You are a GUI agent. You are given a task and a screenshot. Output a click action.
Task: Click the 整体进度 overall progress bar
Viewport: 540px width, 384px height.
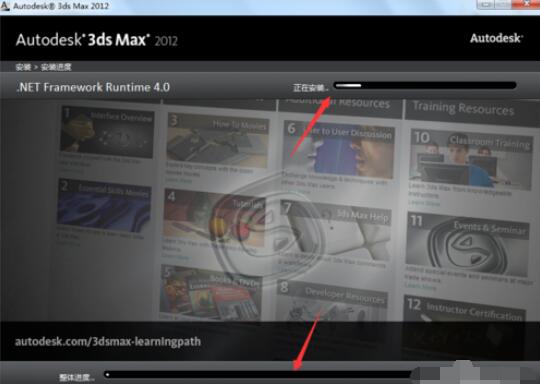(x=259, y=375)
